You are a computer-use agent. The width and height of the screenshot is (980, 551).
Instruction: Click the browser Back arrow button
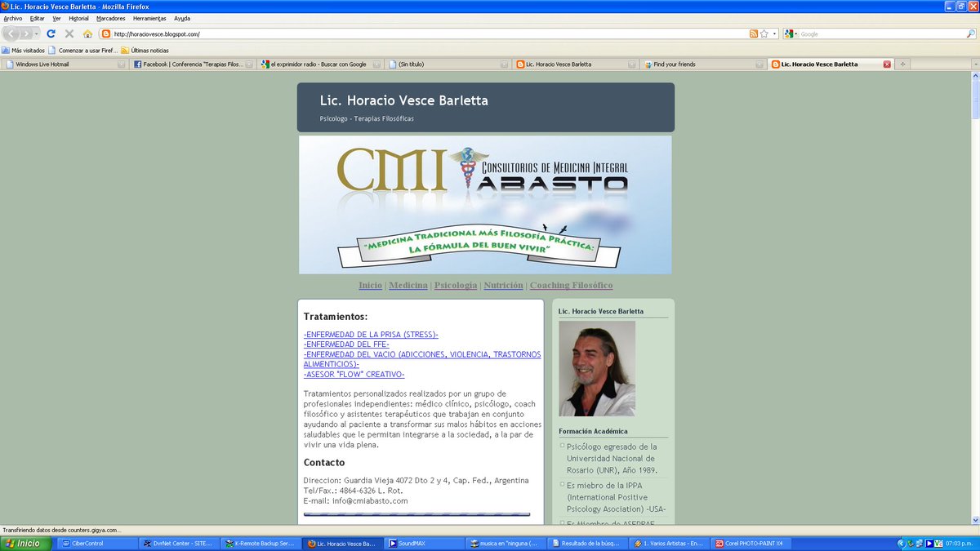(x=11, y=33)
